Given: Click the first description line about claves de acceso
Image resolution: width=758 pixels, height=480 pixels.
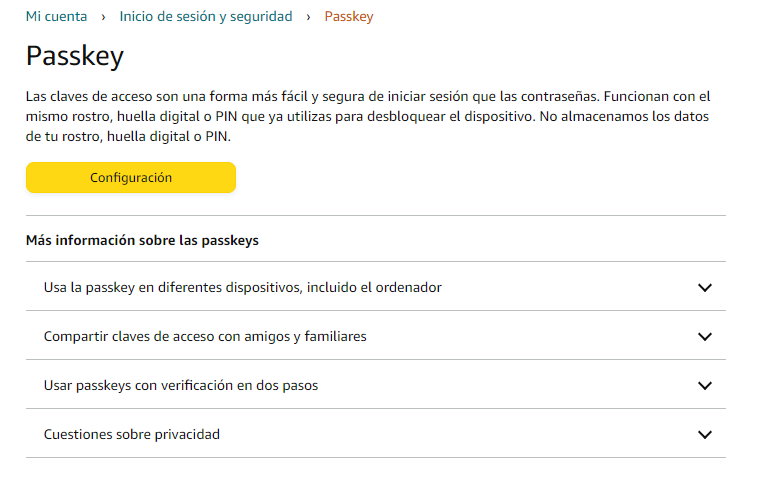Looking at the screenshot, I should [x=368, y=97].
